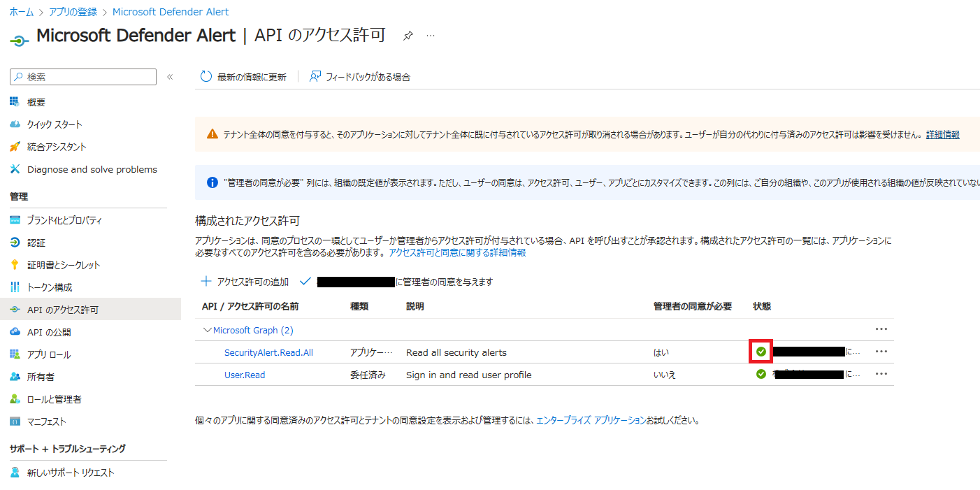Click the ホーム breadcrumb link
Screen dimensions: 980x490
pyautogui.click(x=21, y=12)
